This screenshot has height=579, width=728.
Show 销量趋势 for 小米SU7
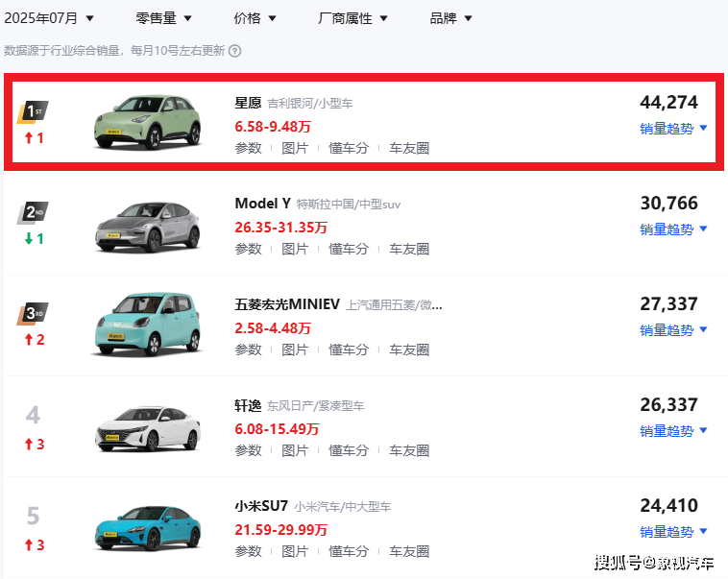tap(673, 532)
